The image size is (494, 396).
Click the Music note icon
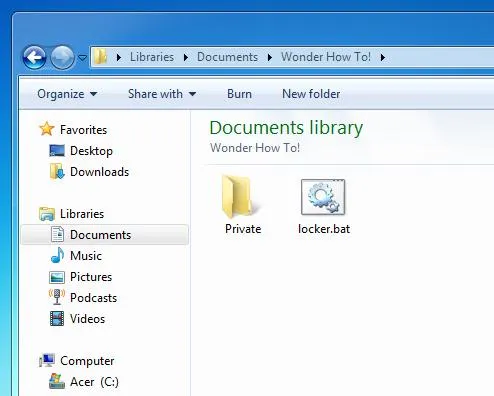[x=57, y=255]
